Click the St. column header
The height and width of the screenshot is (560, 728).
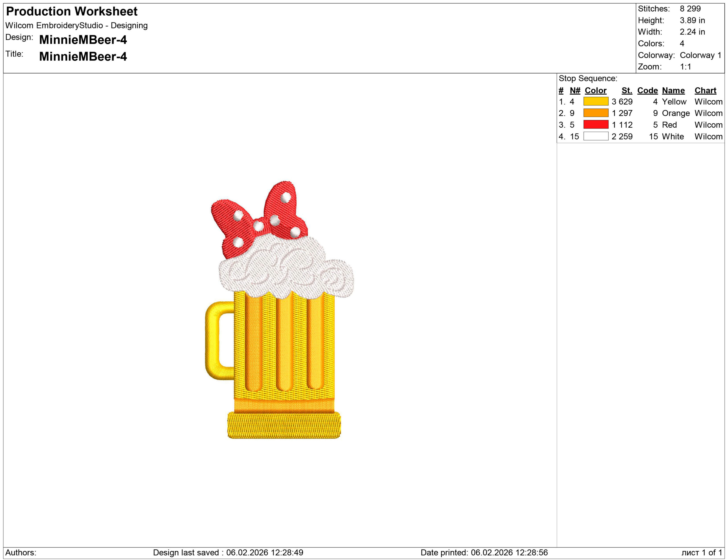[627, 91]
